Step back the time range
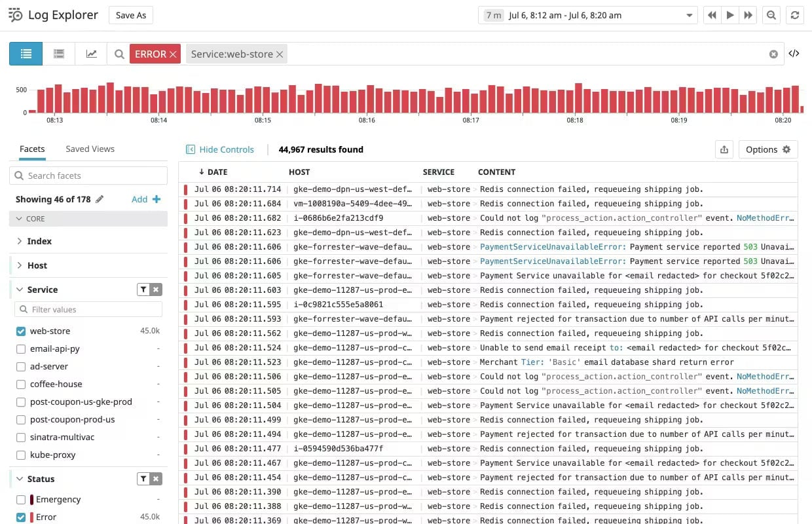This screenshot has width=812, height=524. (x=712, y=15)
